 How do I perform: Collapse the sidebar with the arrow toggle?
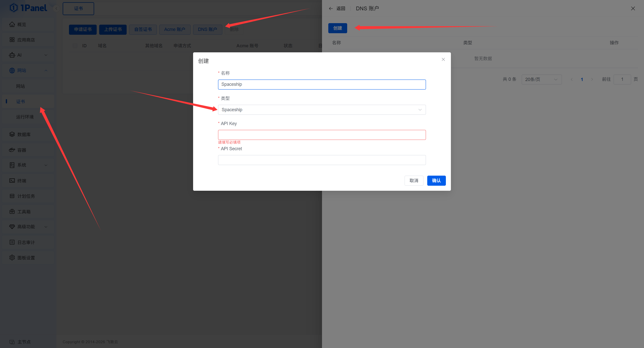tap(56, 9)
